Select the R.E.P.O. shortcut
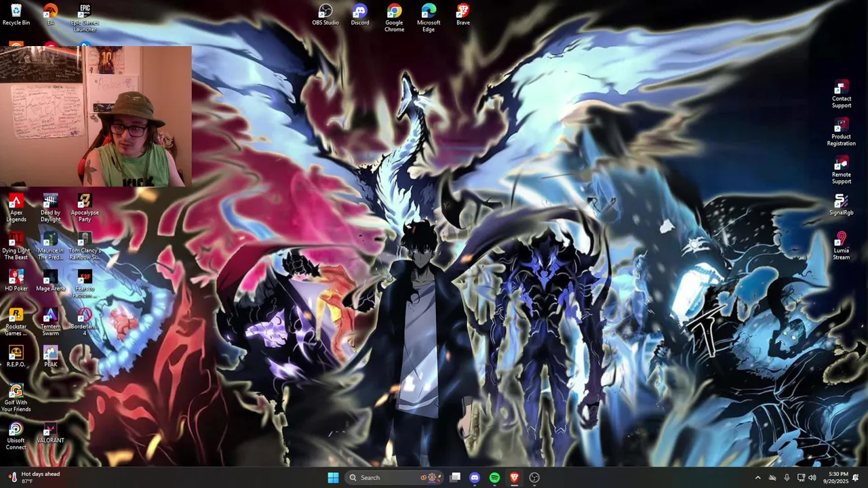 tap(16, 357)
